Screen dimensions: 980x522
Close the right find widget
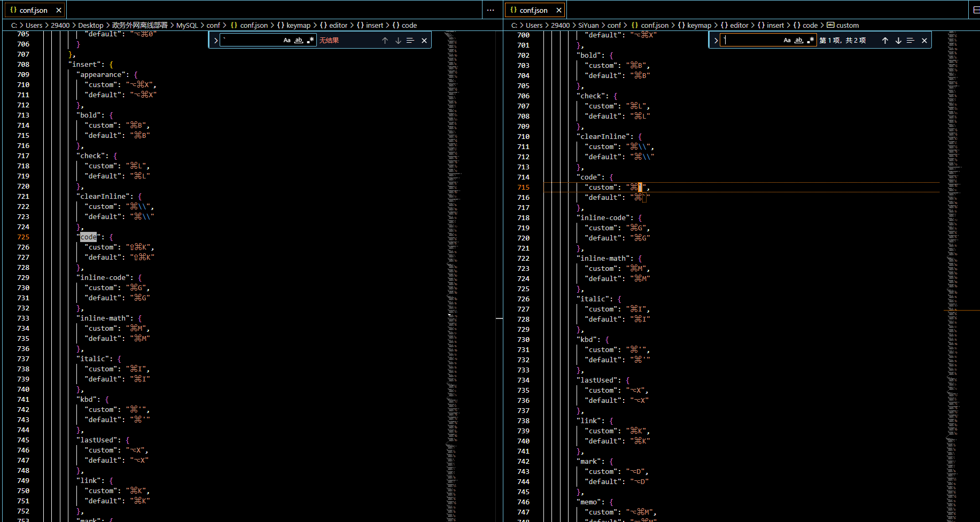(924, 41)
